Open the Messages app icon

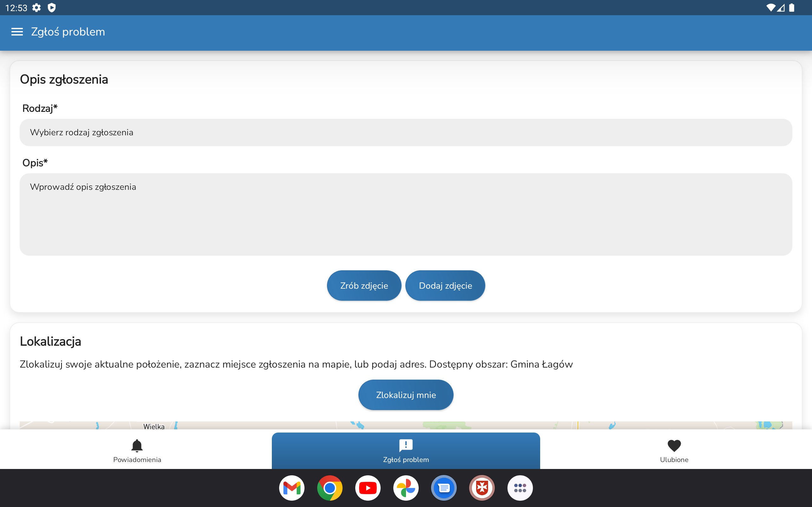(x=444, y=488)
